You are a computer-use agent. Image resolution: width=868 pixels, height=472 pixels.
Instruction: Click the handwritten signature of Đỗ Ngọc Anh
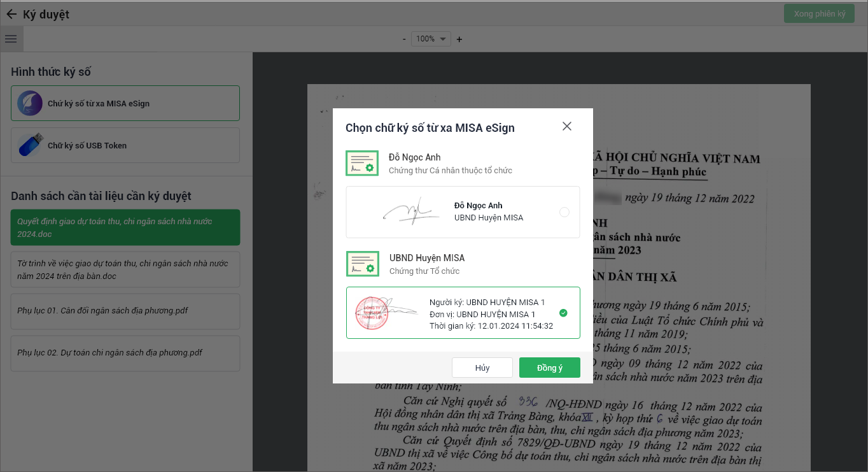pos(412,211)
